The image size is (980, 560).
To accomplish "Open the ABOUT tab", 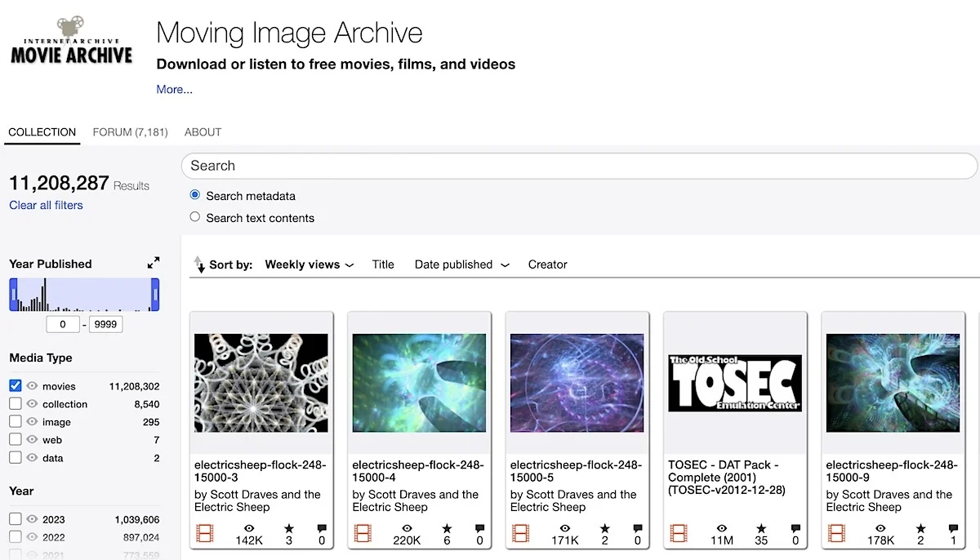I will point(203,132).
